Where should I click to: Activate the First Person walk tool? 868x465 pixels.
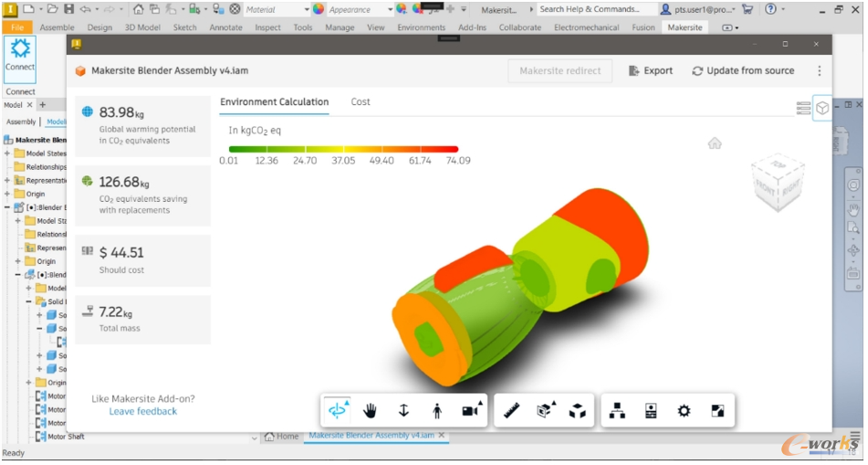coord(437,411)
